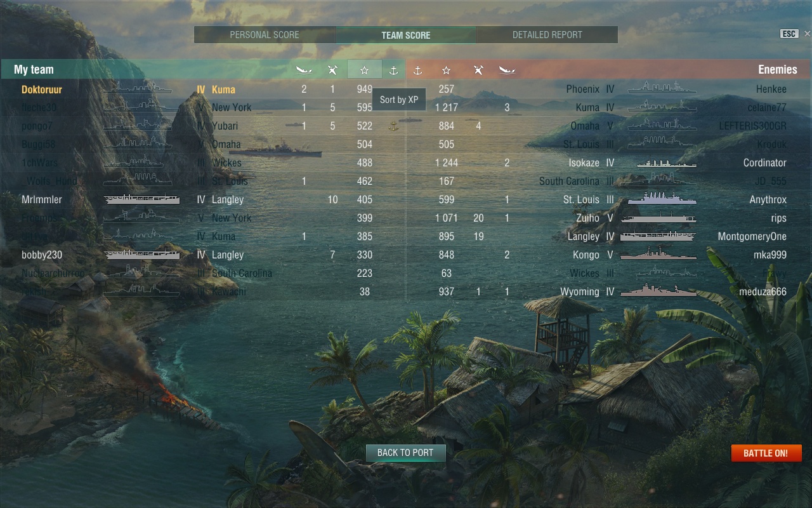Select MrImmler's Langley carrier silhouette
Screen dimensions: 812x508
point(142,199)
